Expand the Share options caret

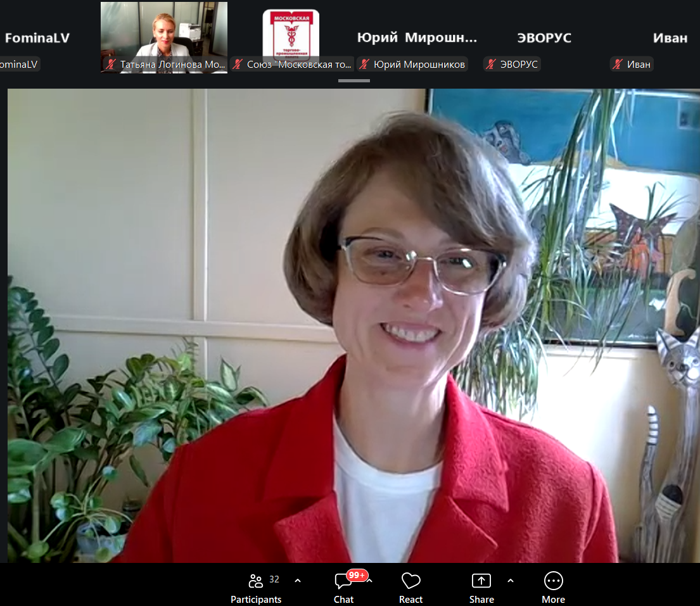click(x=511, y=581)
